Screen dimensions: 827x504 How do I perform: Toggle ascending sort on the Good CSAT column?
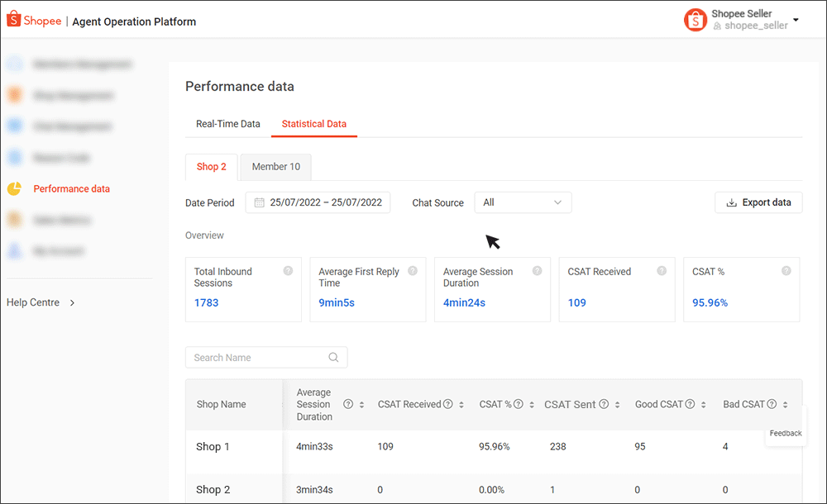(x=703, y=404)
